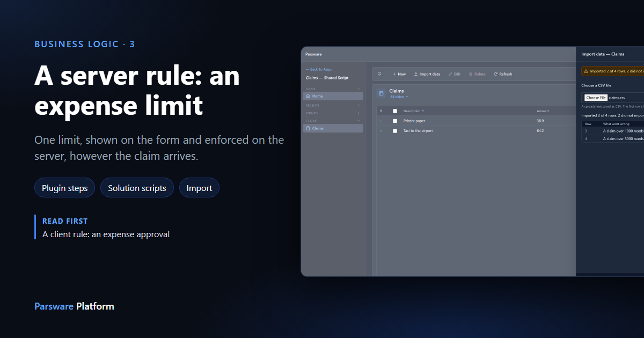
Task: Sort by the Description column header
Action: coord(413,111)
